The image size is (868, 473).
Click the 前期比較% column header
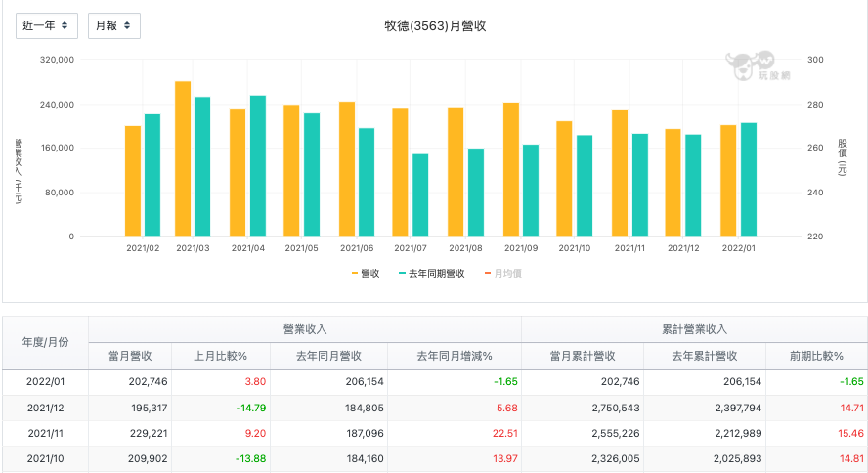tap(816, 357)
